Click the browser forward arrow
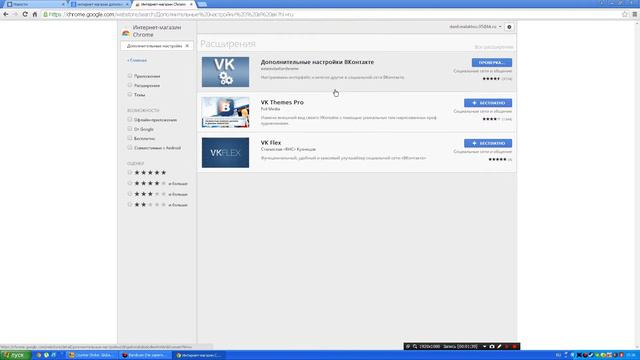 click(15, 14)
